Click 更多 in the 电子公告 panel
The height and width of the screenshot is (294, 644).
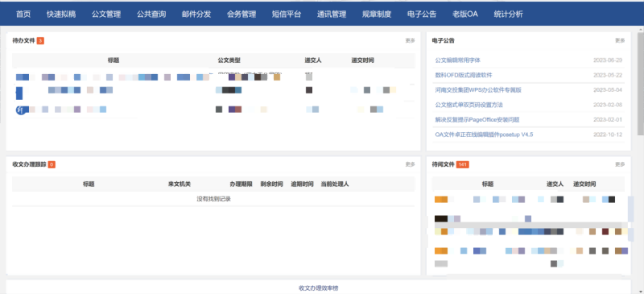[620, 41]
